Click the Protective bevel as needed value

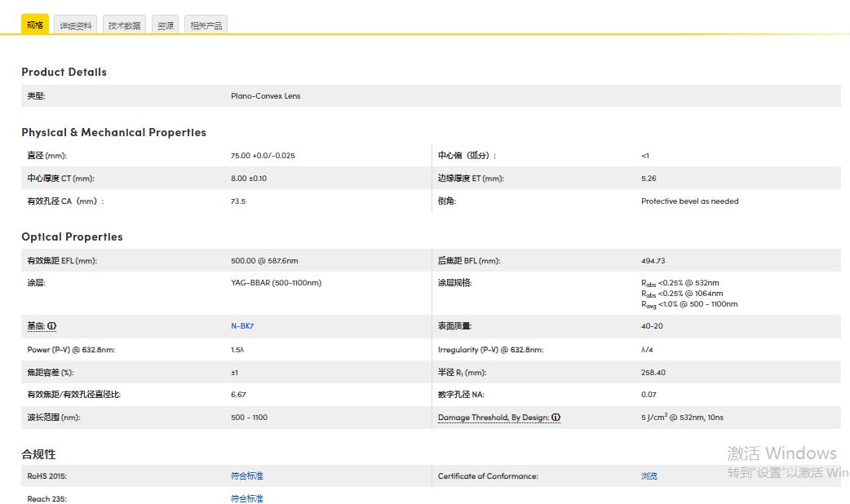[689, 201]
